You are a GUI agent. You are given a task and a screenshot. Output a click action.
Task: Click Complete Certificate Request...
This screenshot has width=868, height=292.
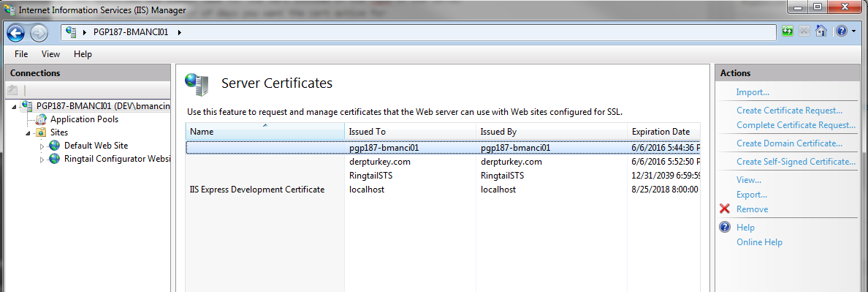[x=796, y=125]
